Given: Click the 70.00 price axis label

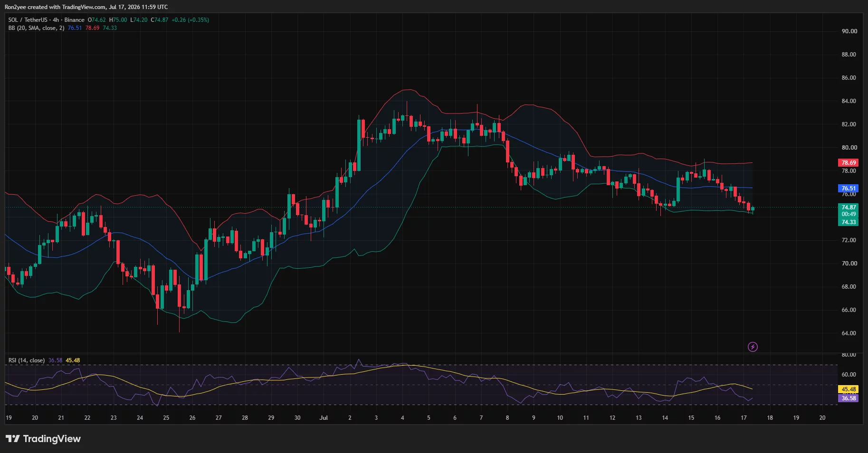Looking at the screenshot, I should pos(849,264).
